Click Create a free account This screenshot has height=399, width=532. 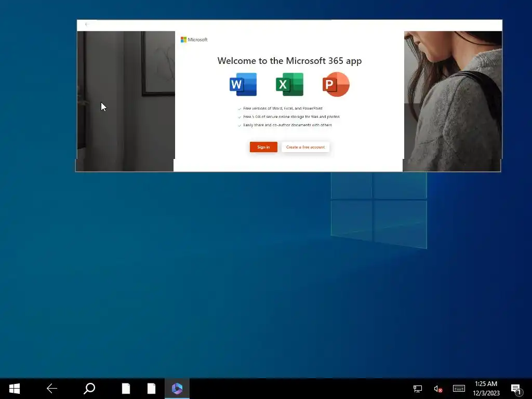pyautogui.click(x=305, y=147)
